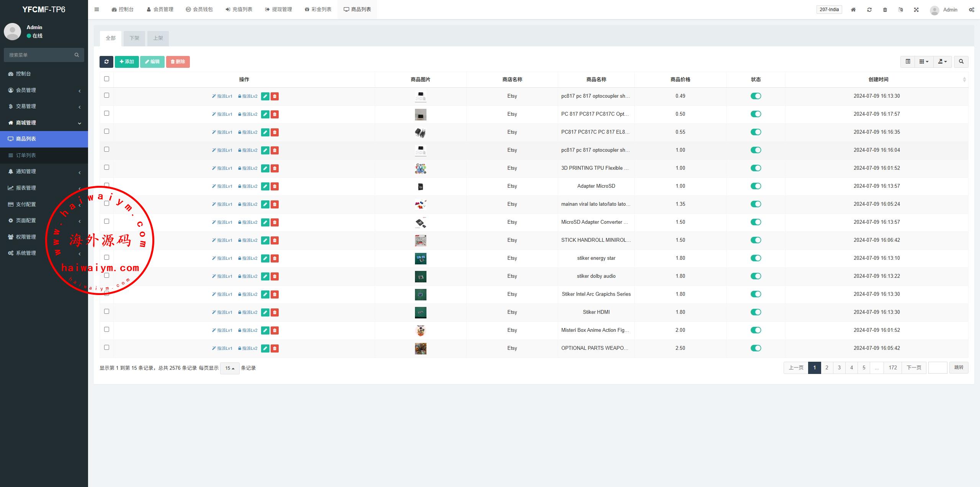This screenshot has height=487, width=980.
Task: Open the page-size dropdown showing 15
Action: 230,368
